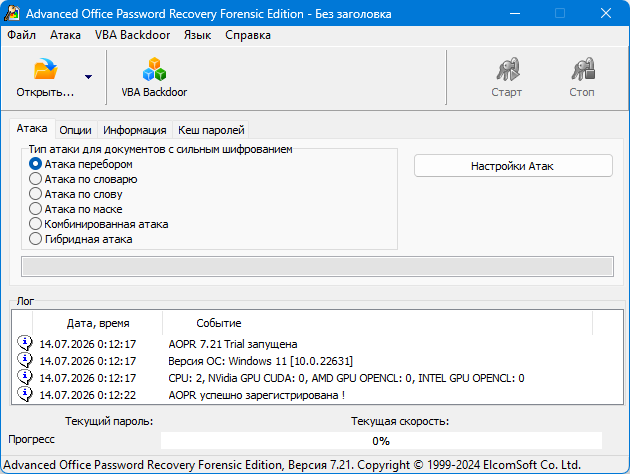Click the Start keys icon
Screen dimensions: 630x474
click(507, 69)
